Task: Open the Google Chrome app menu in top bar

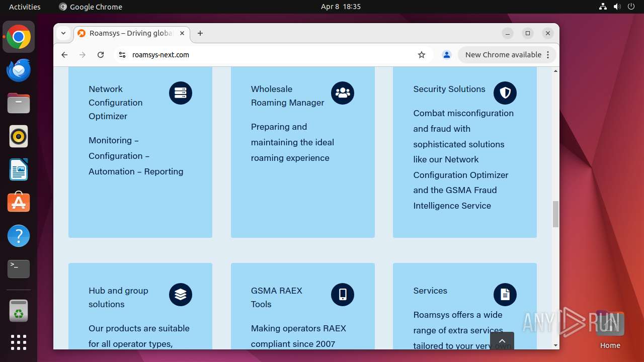Action: coord(91,7)
